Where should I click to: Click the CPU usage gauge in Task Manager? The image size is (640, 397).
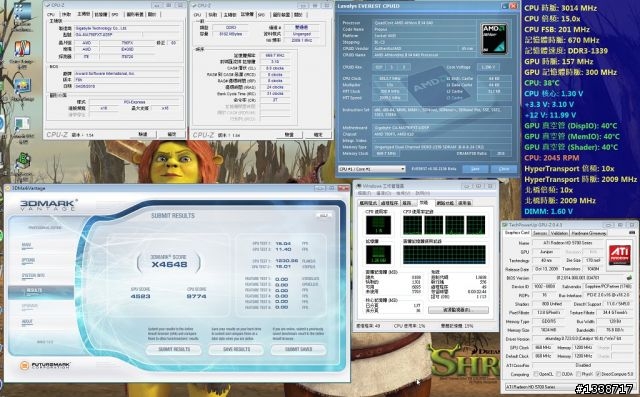pyautogui.click(x=378, y=225)
